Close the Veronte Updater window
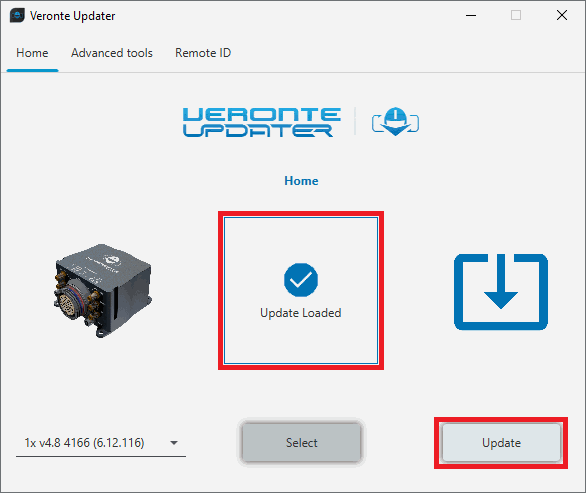This screenshot has height=493, width=586. 562,16
